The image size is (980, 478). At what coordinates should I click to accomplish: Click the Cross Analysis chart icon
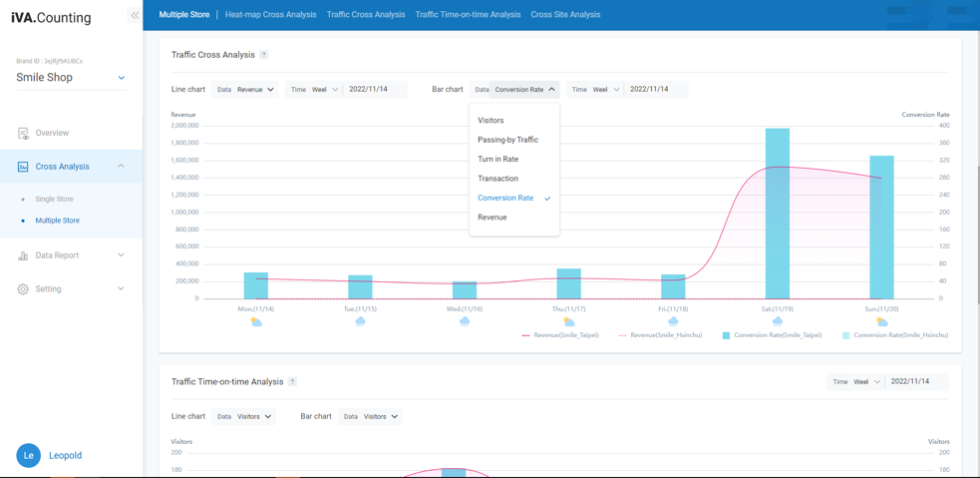tap(23, 167)
